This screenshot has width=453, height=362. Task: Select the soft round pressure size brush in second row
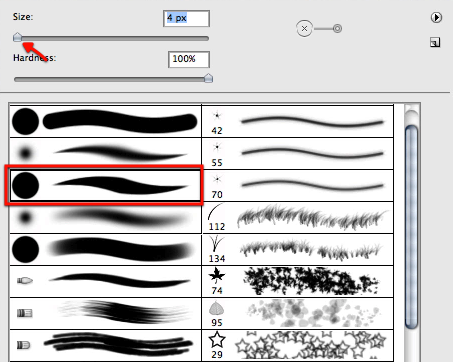pyautogui.click(x=105, y=153)
